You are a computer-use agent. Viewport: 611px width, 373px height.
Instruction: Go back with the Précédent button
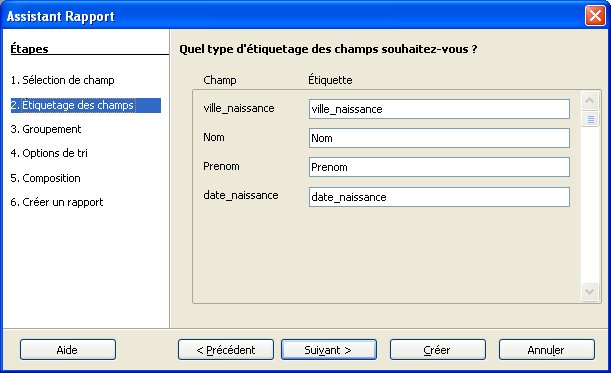point(226,350)
